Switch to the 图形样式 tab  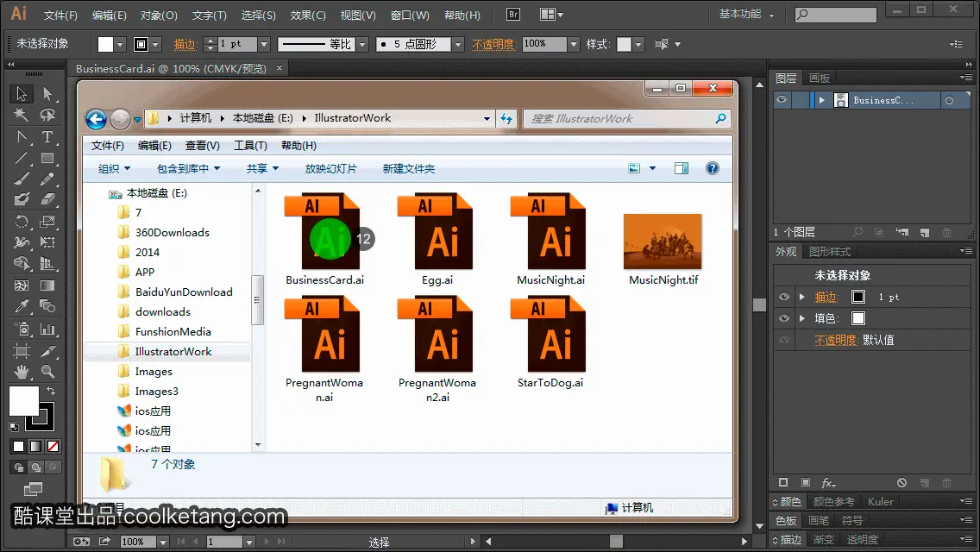click(x=830, y=251)
